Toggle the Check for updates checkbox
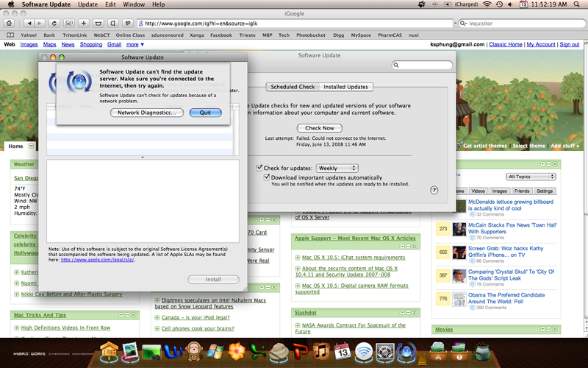This screenshot has height=368, width=588. coord(259,168)
